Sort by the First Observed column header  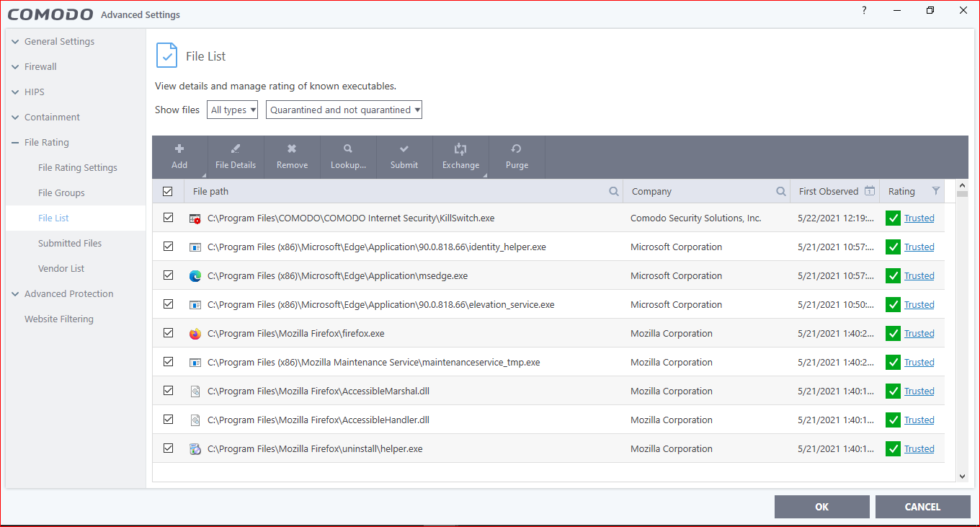click(829, 191)
